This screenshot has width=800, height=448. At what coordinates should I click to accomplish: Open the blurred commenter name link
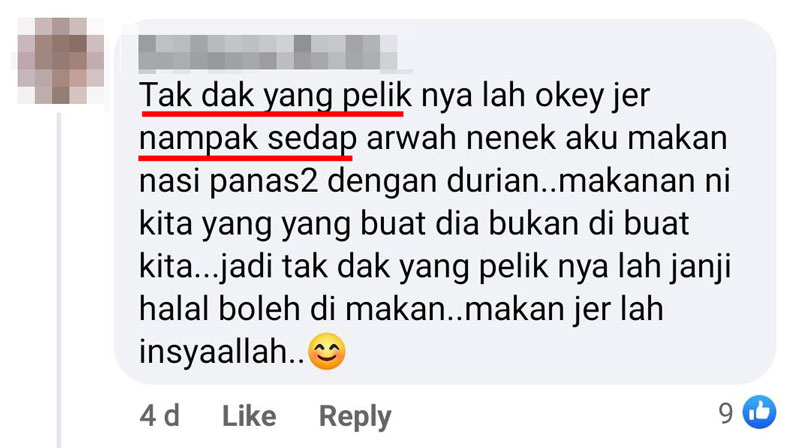pos(267,52)
